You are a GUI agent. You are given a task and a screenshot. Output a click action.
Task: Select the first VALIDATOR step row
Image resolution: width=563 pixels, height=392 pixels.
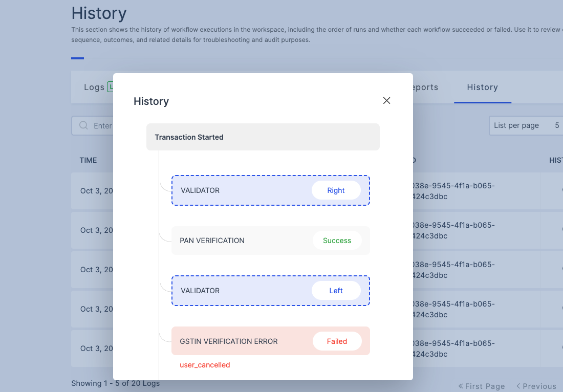coord(241,190)
